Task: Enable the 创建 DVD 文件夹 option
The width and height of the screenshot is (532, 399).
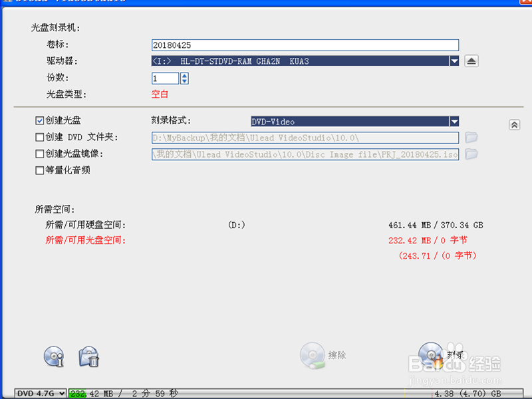Action: [x=38, y=137]
